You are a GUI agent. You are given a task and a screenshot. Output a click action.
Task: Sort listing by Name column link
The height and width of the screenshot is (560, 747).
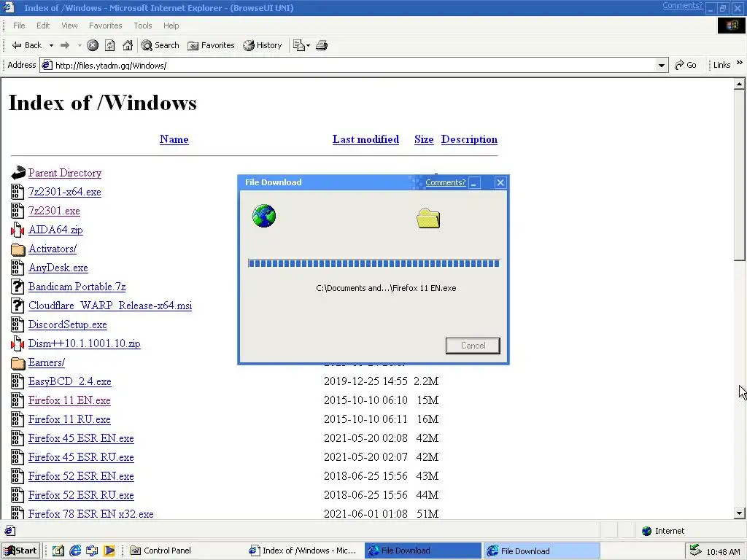174,139
